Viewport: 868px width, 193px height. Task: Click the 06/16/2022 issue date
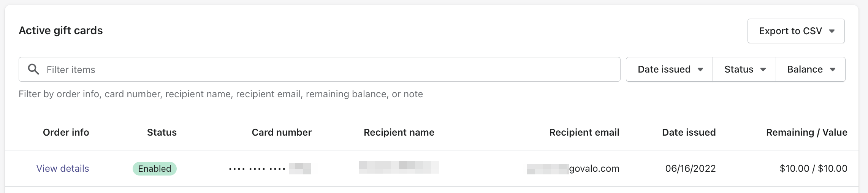[690, 168]
